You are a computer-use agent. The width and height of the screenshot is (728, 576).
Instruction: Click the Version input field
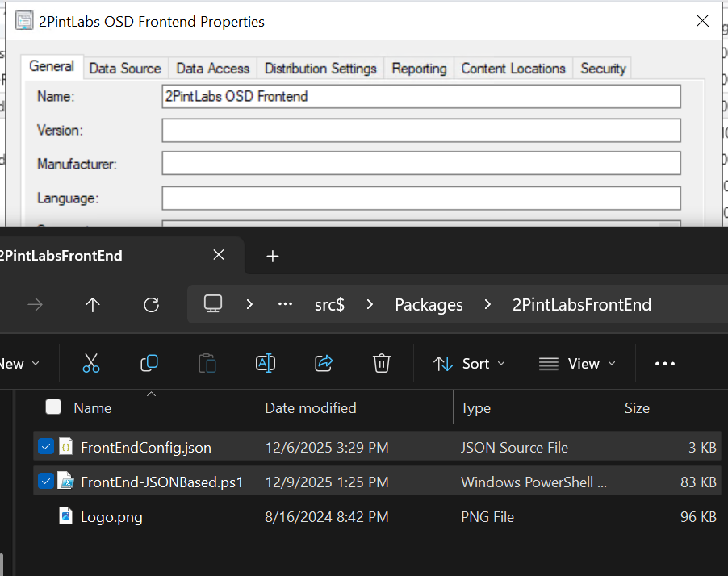coord(420,131)
